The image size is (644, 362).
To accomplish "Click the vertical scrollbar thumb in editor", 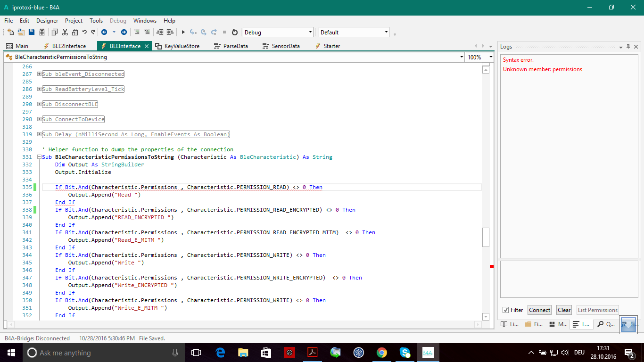I will pos(486,237).
